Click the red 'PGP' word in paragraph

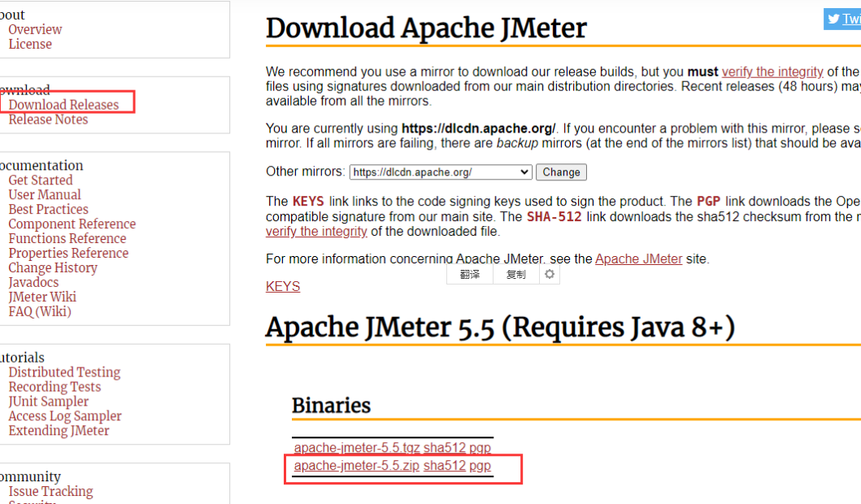point(708,202)
